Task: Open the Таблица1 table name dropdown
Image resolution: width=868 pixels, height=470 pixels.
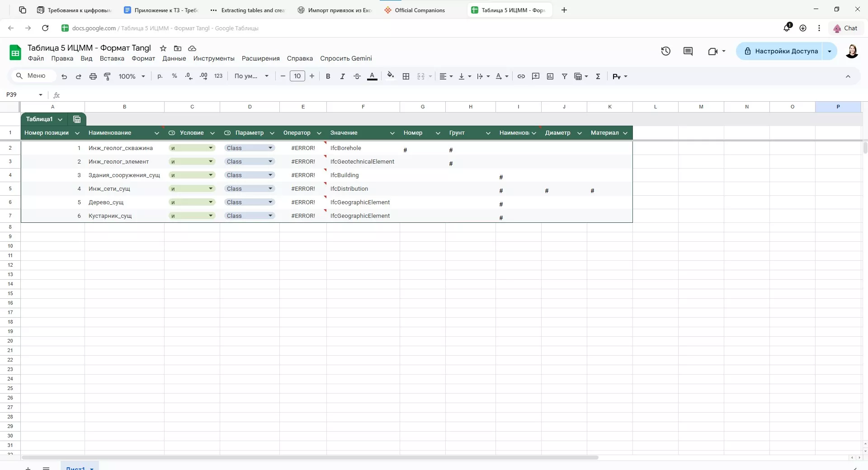Action: (60, 119)
